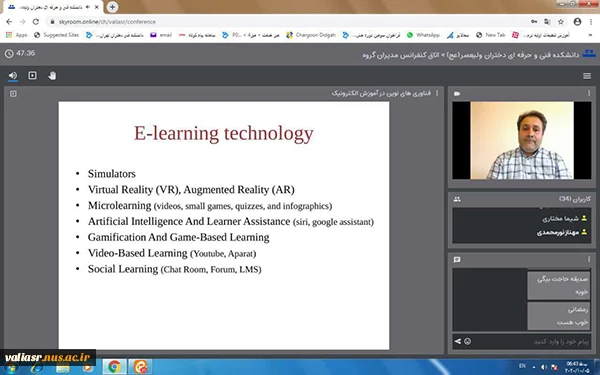
Task: Bookmark this page with star icon
Action: pyautogui.click(x=561, y=22)
